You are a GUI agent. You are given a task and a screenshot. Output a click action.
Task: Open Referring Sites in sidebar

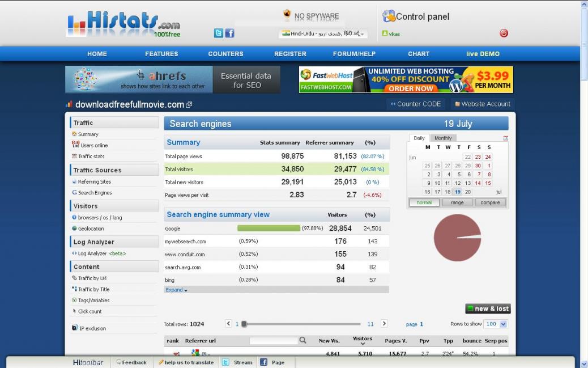pos(94,182)
